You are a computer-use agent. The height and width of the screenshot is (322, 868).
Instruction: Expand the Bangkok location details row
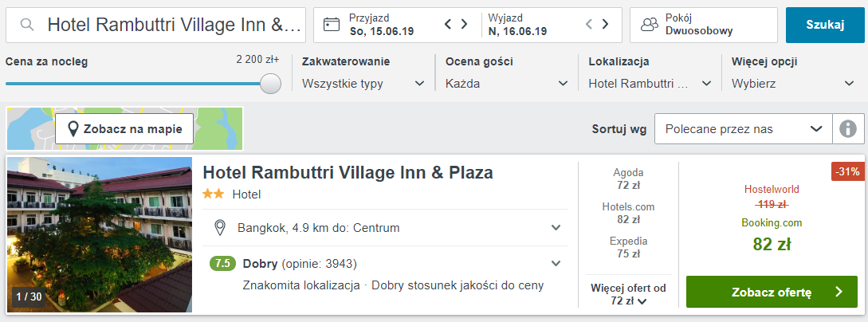click(385, 228)
